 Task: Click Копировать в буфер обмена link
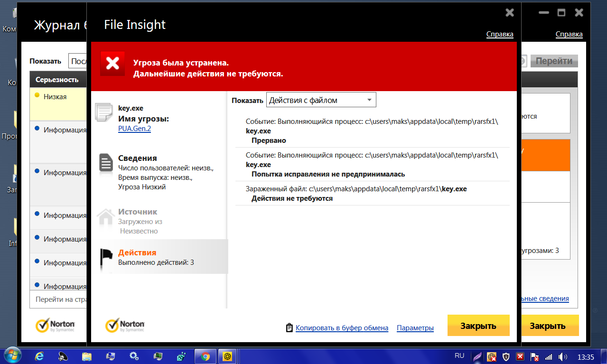[342, 328]
